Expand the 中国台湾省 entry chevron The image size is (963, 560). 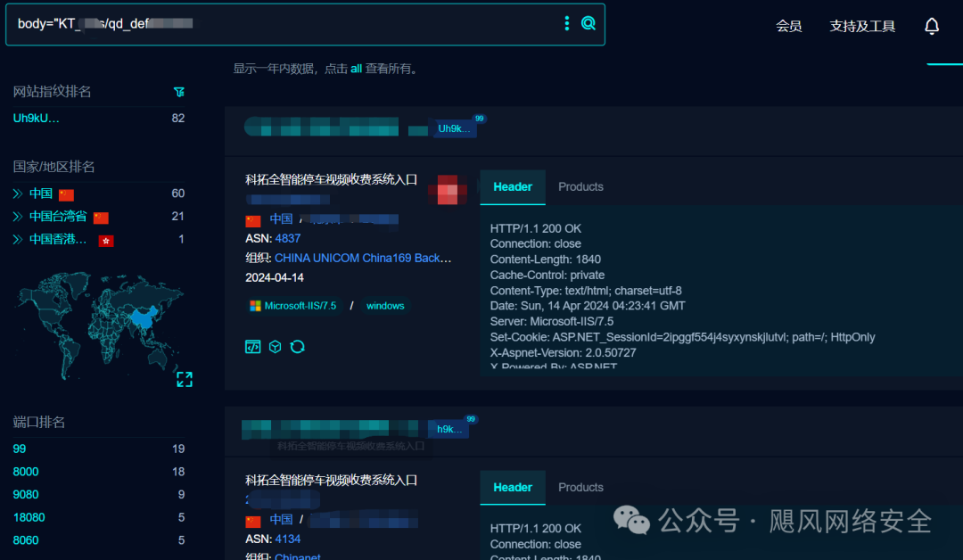[18, 217]
